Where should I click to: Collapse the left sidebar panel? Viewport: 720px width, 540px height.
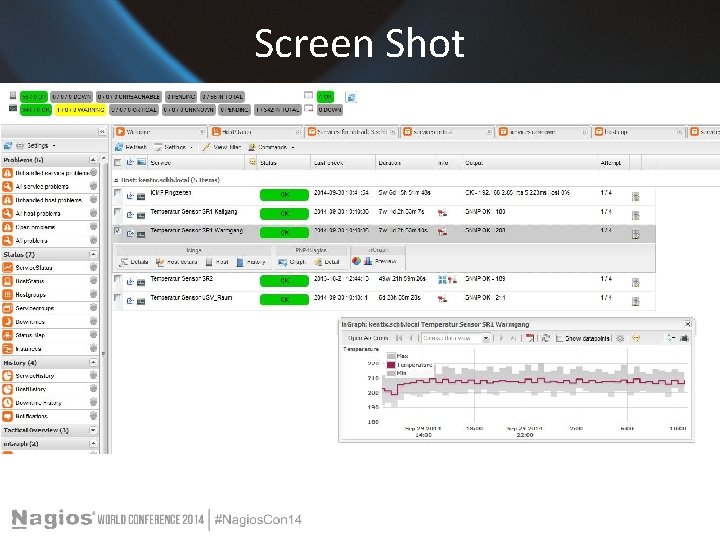pos(102,132)
